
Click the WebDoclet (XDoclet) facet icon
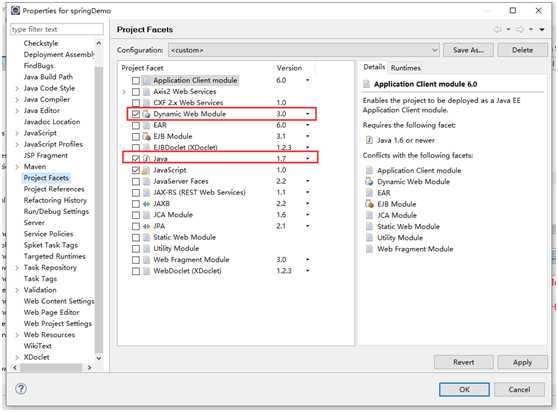click(146, 271)
